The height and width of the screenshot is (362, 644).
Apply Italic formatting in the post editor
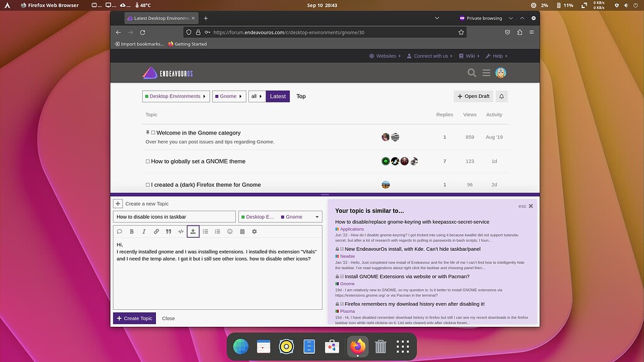[143, 231]
